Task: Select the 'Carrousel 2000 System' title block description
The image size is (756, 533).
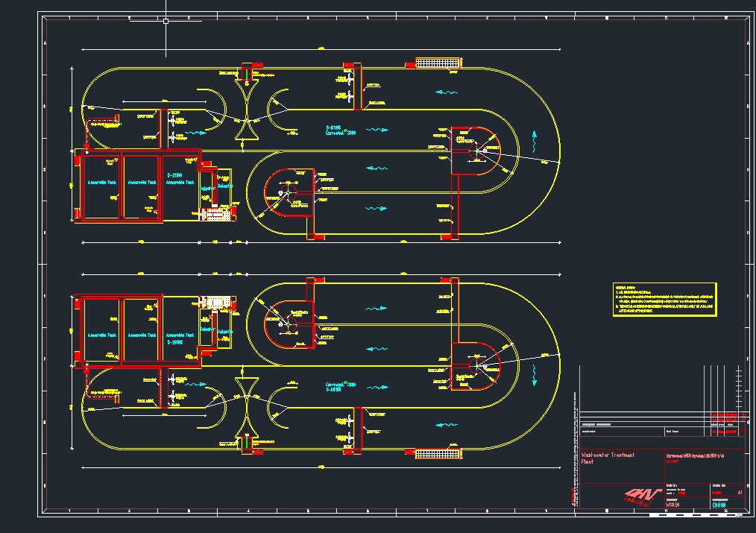Action: [696, 455]
